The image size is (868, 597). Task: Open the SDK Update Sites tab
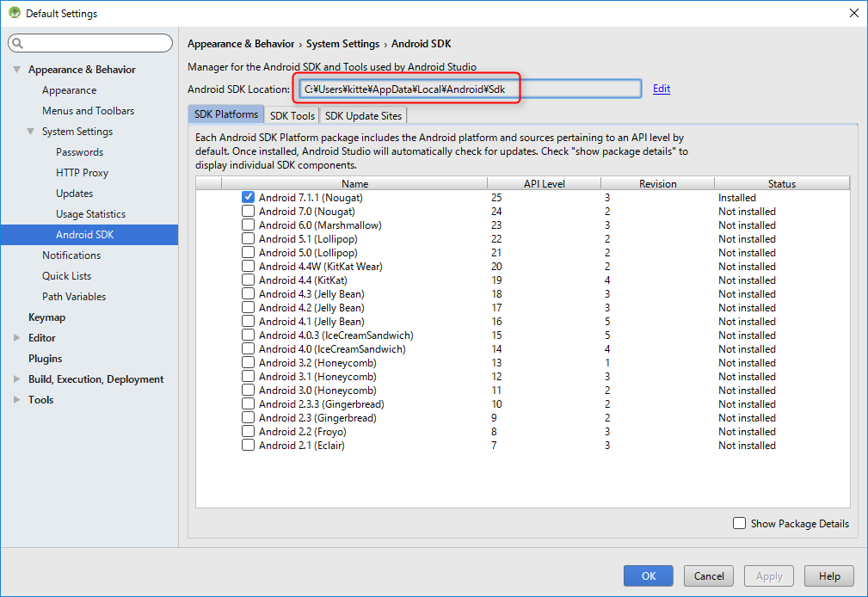point(363,115)
